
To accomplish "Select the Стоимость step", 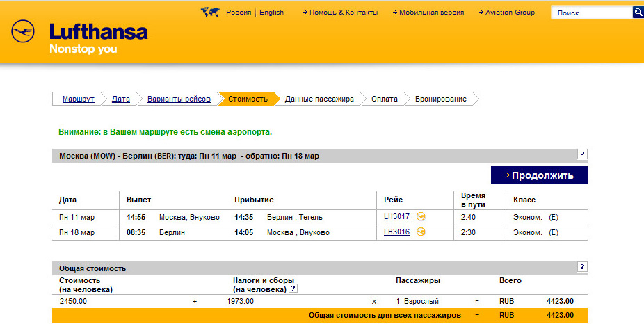I will [x=248, y=99].
